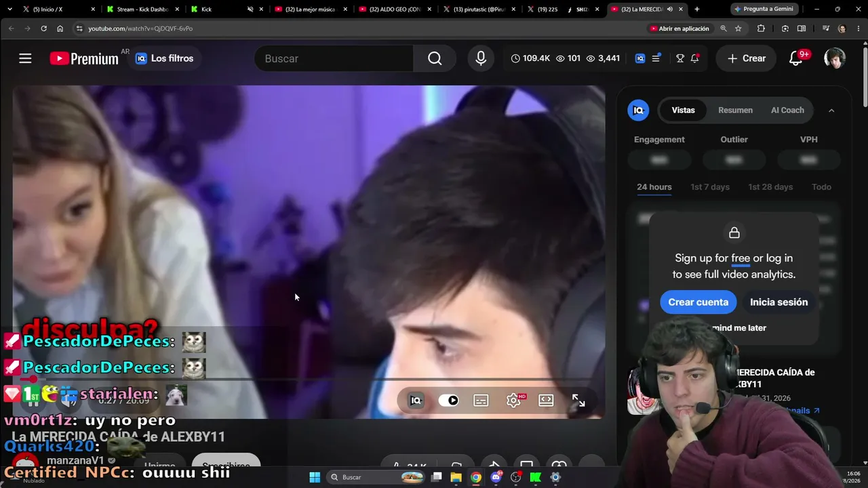Select the Todo range tab
Viewport: 868px width, 488px height.
pyautogui.click(x=821, y=187)
